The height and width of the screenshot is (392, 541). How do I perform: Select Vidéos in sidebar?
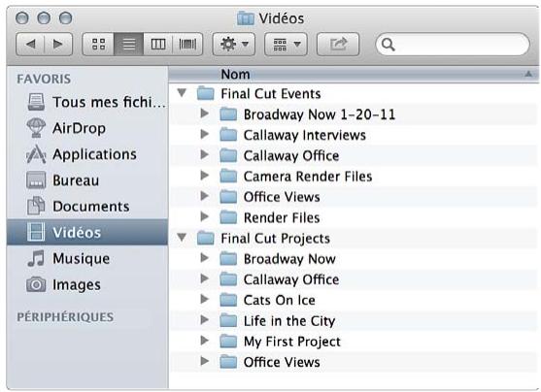click(x=87, y=232)
